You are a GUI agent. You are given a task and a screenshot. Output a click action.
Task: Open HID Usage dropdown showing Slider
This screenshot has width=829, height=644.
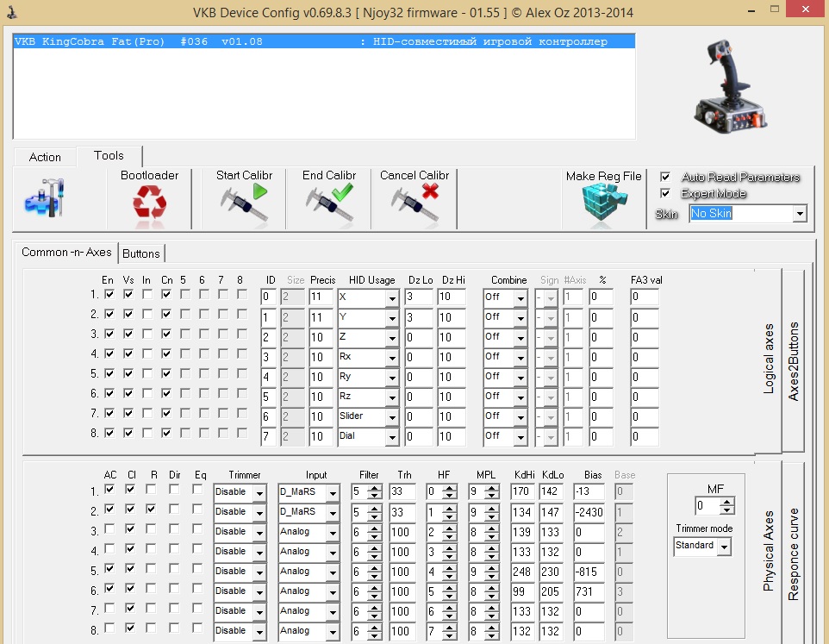coord(392,416)
